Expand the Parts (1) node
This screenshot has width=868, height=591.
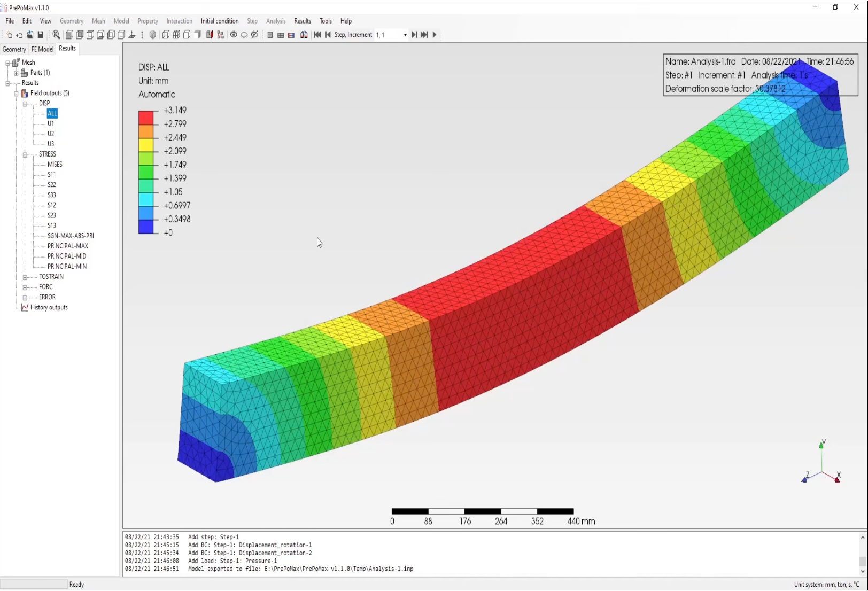pyautogui.click(x=16, y=73)
